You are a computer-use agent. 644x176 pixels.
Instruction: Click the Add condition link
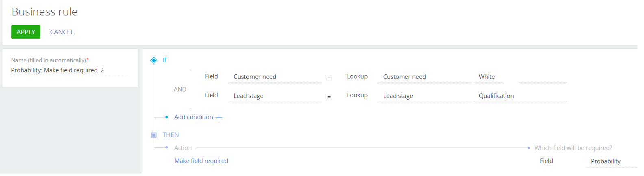click(194, 117)
